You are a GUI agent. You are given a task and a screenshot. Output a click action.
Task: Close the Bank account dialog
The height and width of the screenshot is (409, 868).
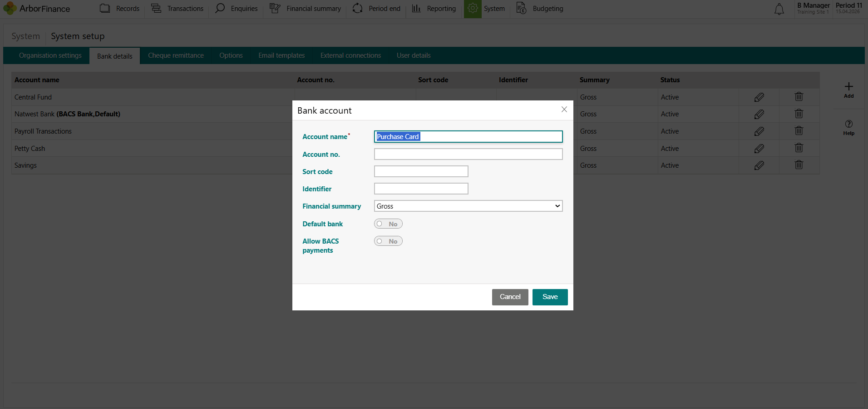pos(564,110)
